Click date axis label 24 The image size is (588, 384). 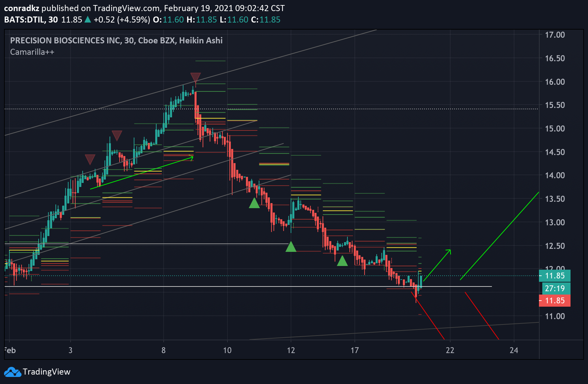point(514,350)
